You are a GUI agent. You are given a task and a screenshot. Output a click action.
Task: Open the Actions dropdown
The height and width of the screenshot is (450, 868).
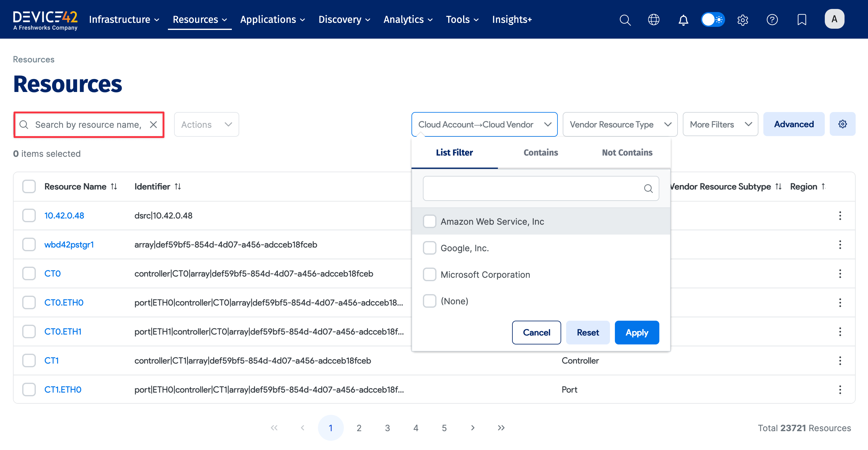click(206, 124)
